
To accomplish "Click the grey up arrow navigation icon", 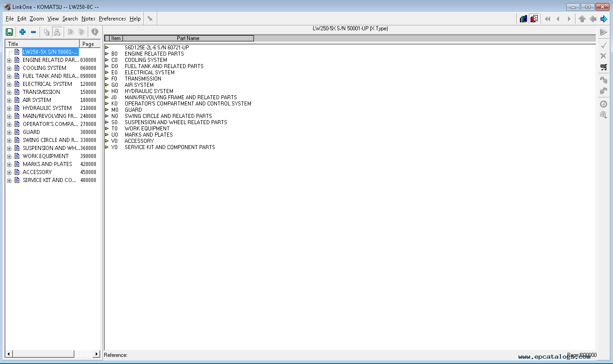I will pyautogui.click(x=582, y=19).
